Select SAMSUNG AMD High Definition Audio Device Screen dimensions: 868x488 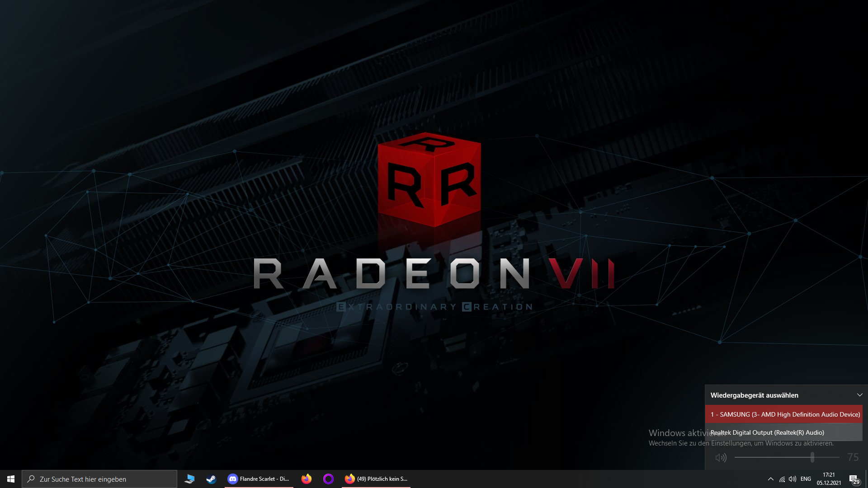coord(784,414)
